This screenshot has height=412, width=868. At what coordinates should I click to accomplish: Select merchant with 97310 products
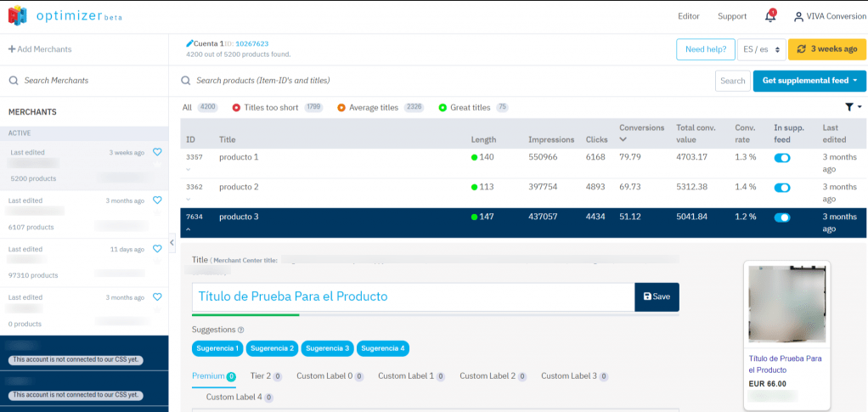click(x=84, y=262)
